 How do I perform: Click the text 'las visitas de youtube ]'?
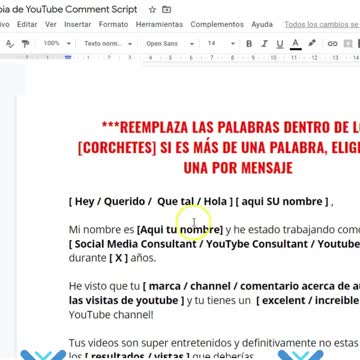126,300
